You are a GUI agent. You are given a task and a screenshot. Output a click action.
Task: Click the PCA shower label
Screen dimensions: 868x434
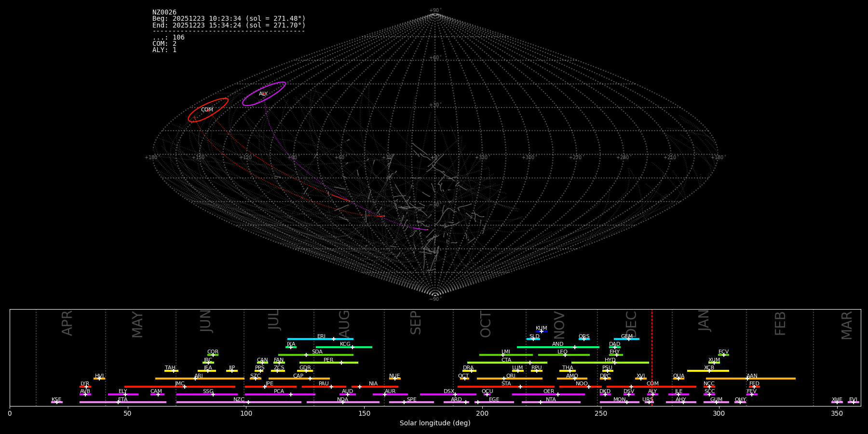tap(279, 392)
